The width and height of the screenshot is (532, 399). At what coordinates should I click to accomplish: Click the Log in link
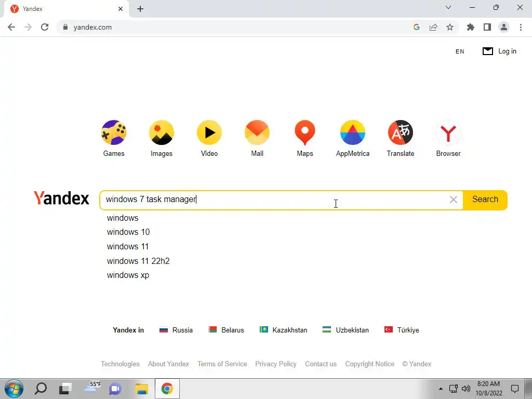click(x=507, y=51)
